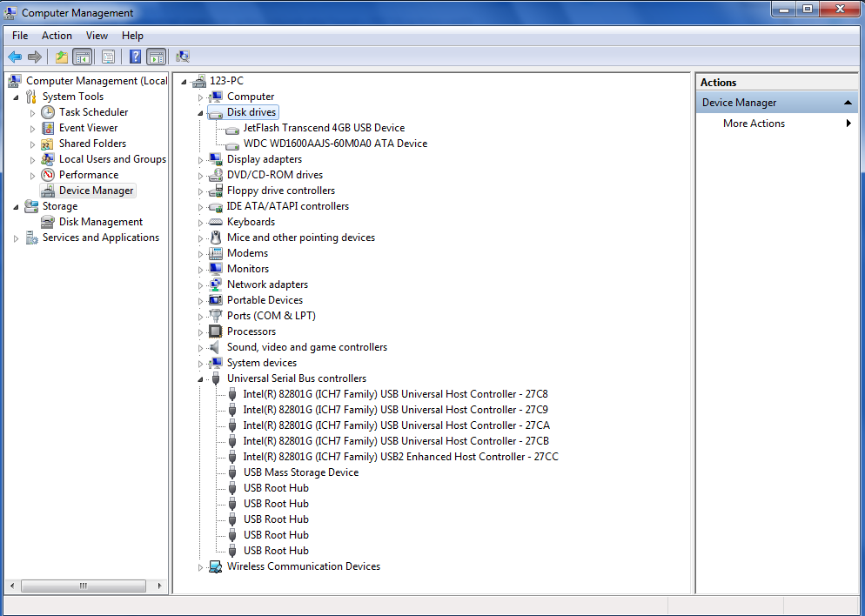The height and width of the screenshot is (616, 865).
Task: Click the Sound, video and game controllers icon
Action: click(x=216, y=347)
